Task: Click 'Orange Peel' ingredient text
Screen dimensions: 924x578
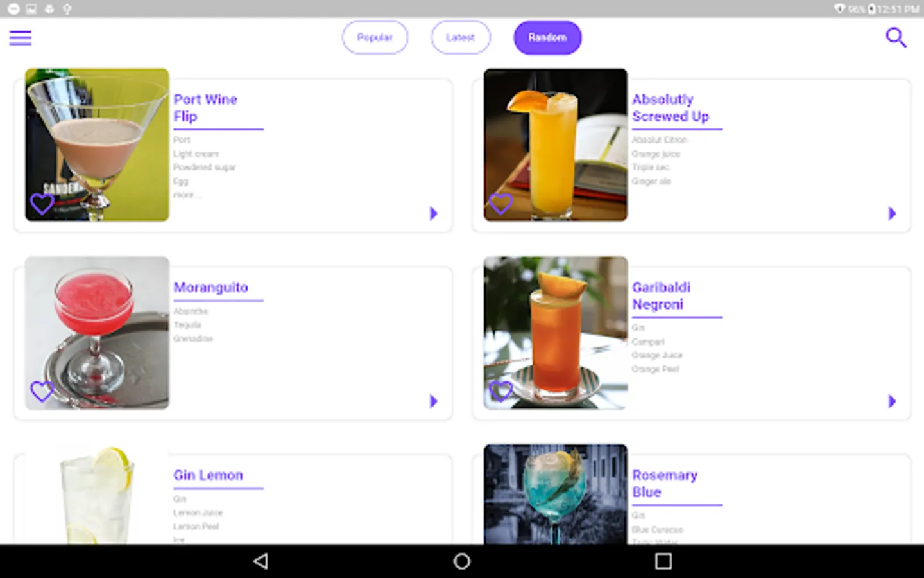Action: pos(655,369)
